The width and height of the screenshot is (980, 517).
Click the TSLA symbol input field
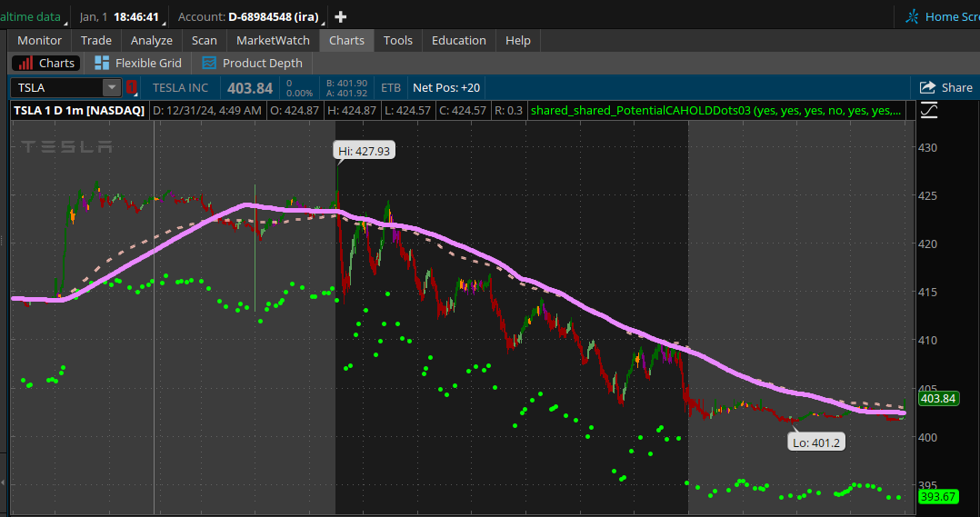[x=57, y=87]
